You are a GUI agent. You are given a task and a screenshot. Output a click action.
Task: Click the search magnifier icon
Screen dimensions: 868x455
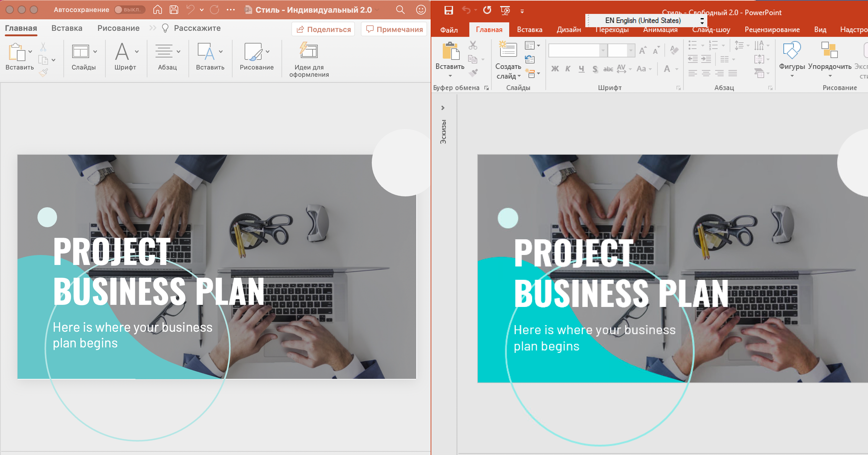click(400, 10)
